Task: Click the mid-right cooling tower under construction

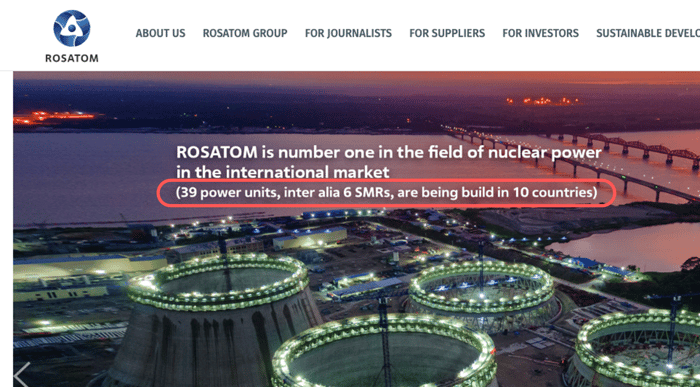Action: coord(481,295)
